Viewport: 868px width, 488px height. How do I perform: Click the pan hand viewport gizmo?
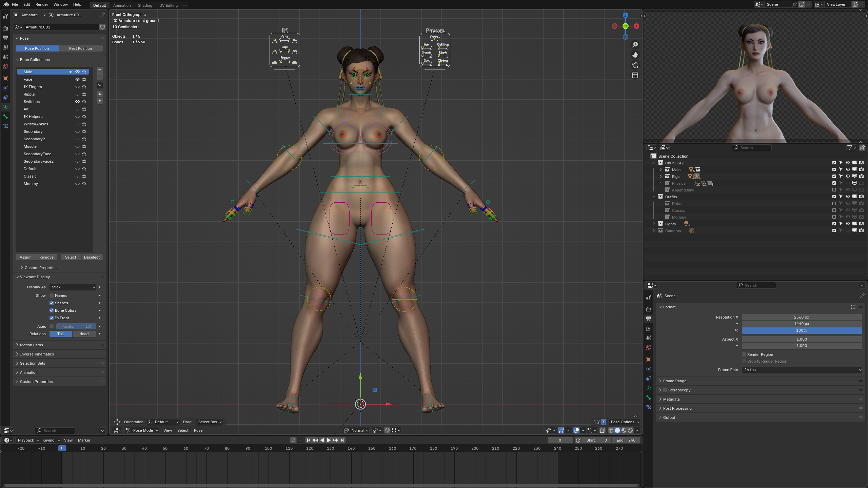click(635, 55)
